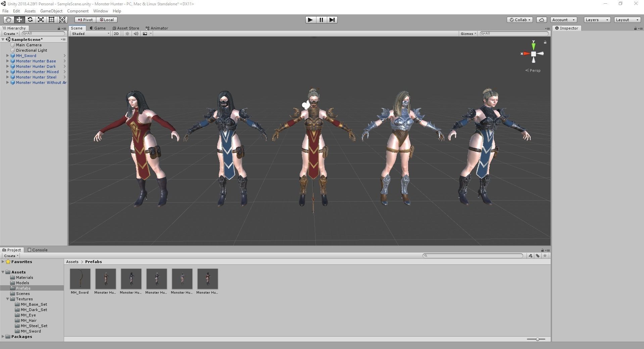This screenshot has width=644, height=349.
Task: Expand MH_Sword in Hierarchy
Action: click(7, 56)
